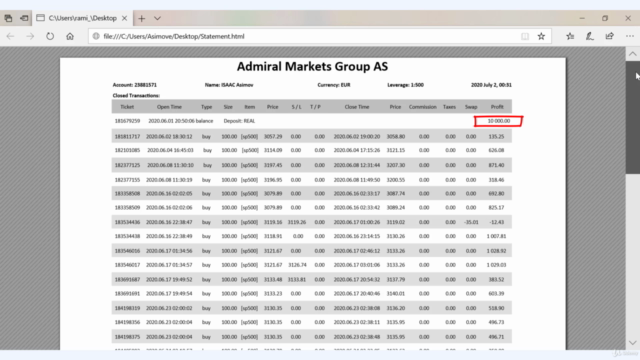Click the Closed Transactions label
640x360 pixels.
tap(136, 96)
